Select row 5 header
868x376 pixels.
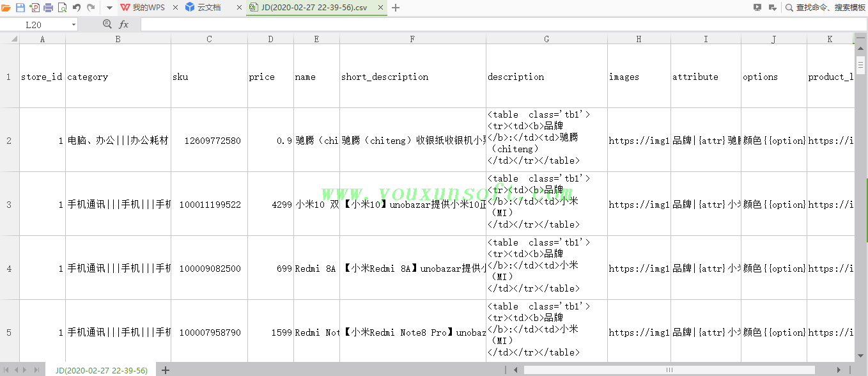pos(9,333)
